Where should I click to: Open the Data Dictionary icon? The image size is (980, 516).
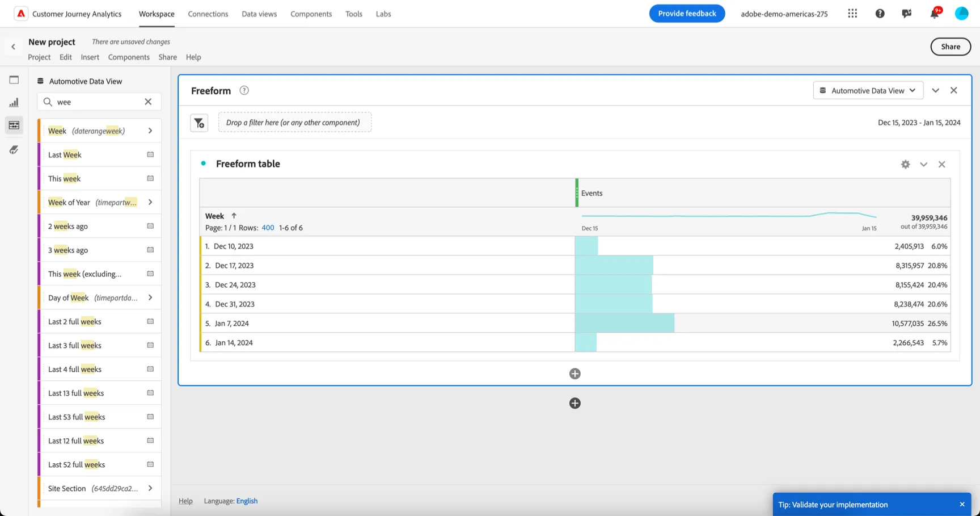14,150
